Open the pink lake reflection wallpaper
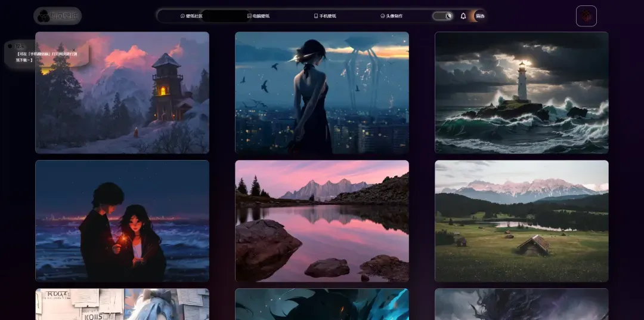 [321, 221]
